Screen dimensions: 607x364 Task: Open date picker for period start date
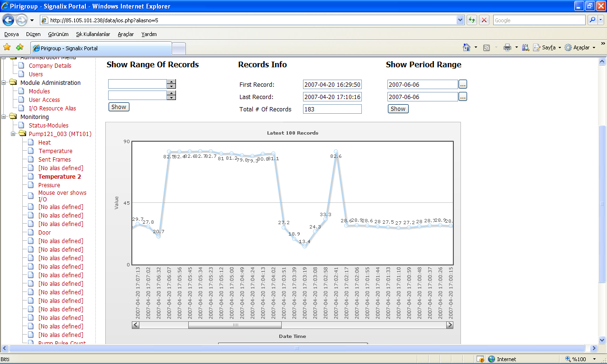(463, 84)
